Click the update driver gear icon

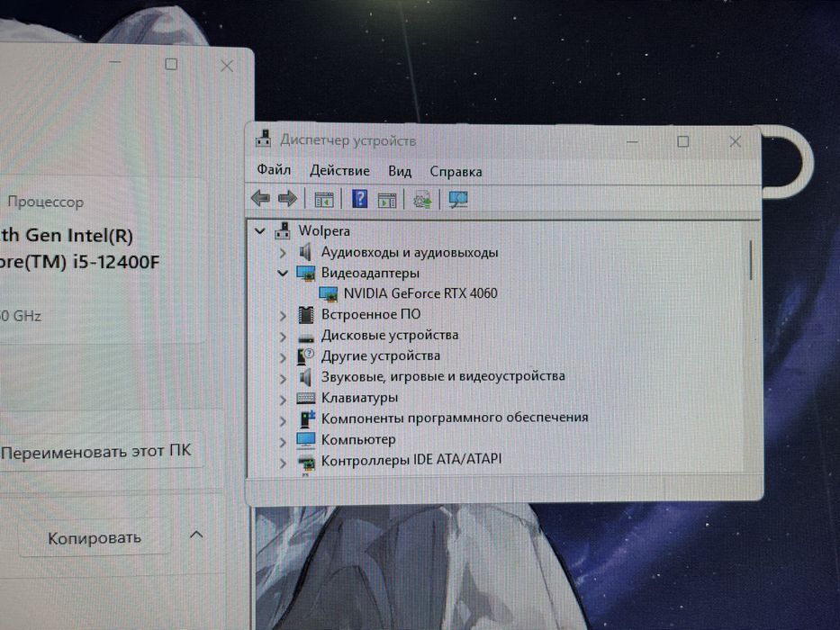coord(422,200)
